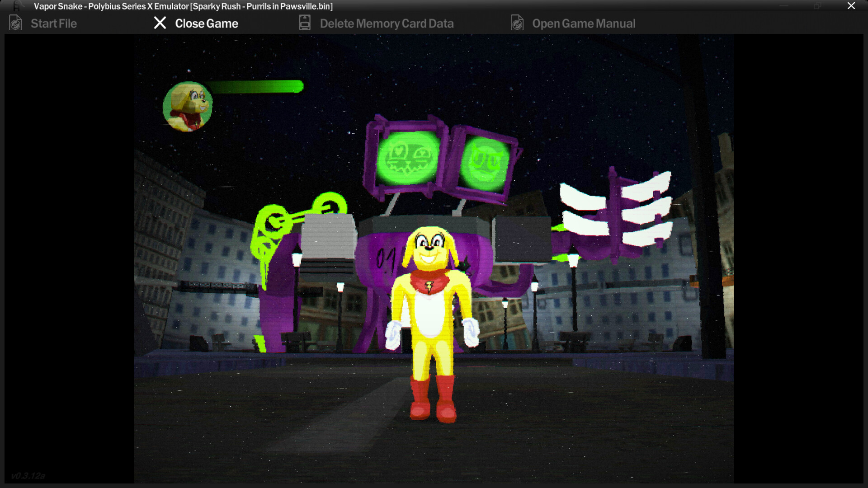Click the X icon next to Close Game
Image resolution: width=868 pixels, height=488 pixels.
pos(160,23)
